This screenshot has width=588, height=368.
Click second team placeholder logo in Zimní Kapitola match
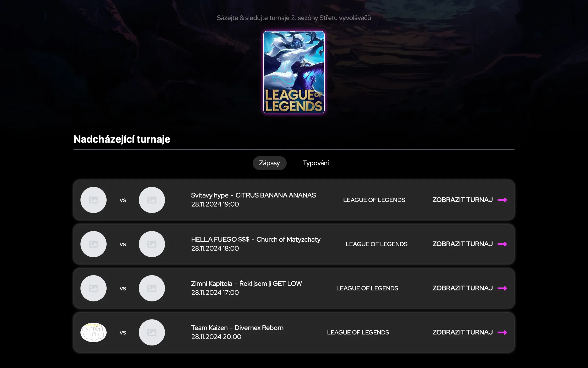(152, 288)
